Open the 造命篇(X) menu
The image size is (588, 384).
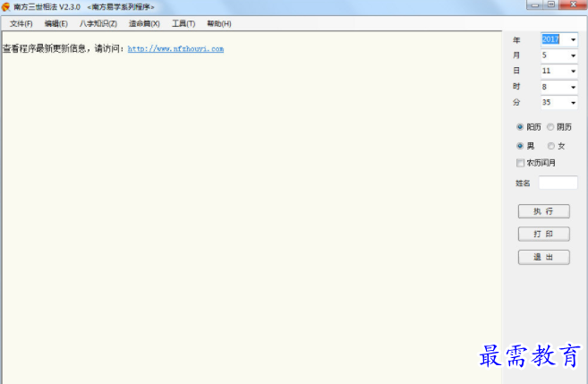tap(144, 23)
